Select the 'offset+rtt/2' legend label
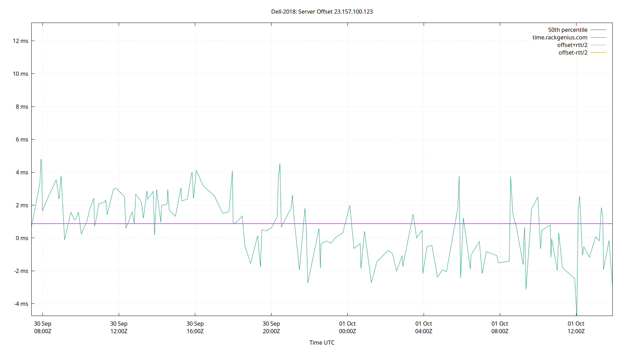Image resolution: width=644 pixels, height=348 pixels. [x=572, y=45]
